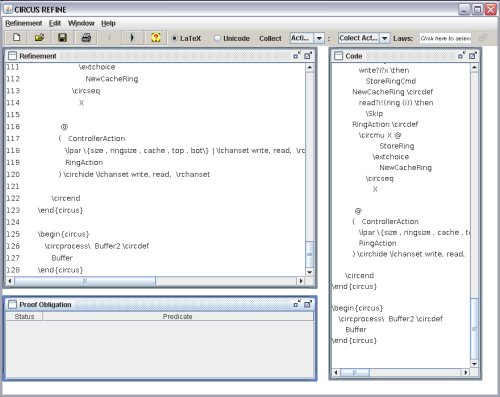The image size is (500, 397).
Task: Maximize the Proof Obligation panel
Action: (308, 304)
